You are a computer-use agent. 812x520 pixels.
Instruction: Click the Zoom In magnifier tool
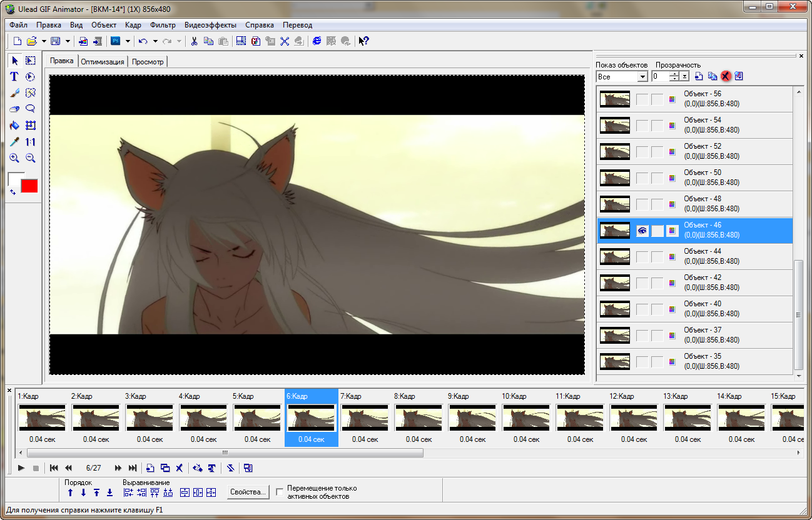(x=14, y=158)
